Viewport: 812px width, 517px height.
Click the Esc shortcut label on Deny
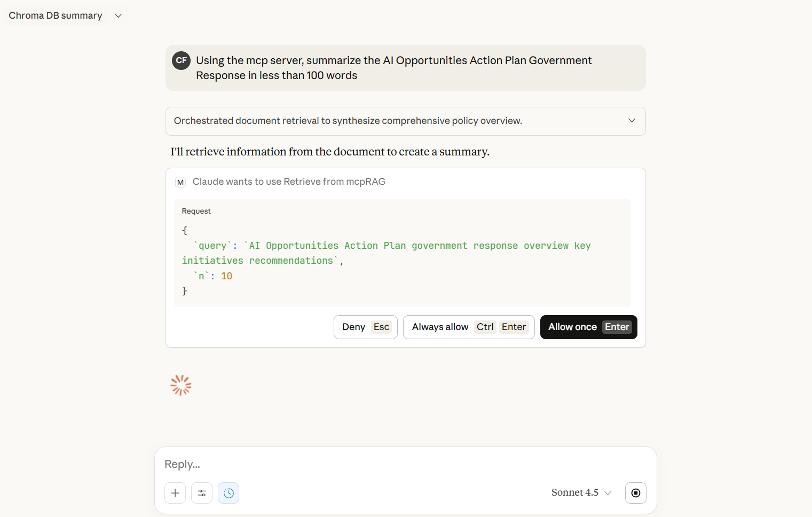tap(381, 326)
